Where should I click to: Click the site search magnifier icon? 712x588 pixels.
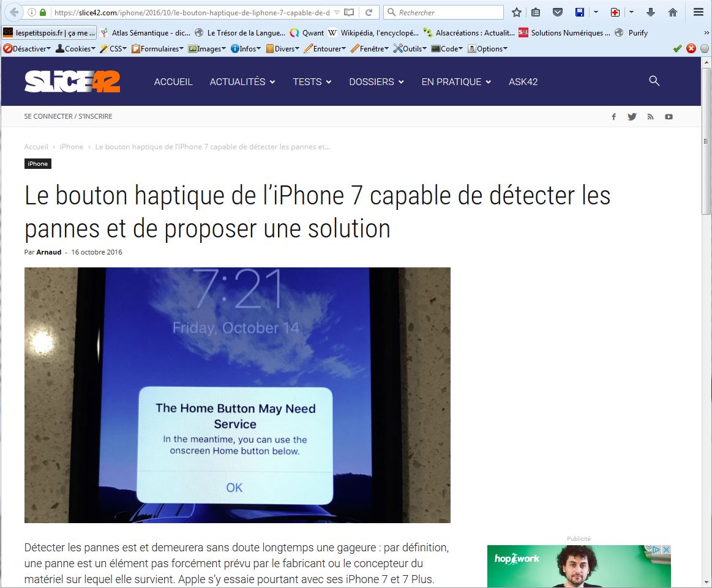[654, 81]
